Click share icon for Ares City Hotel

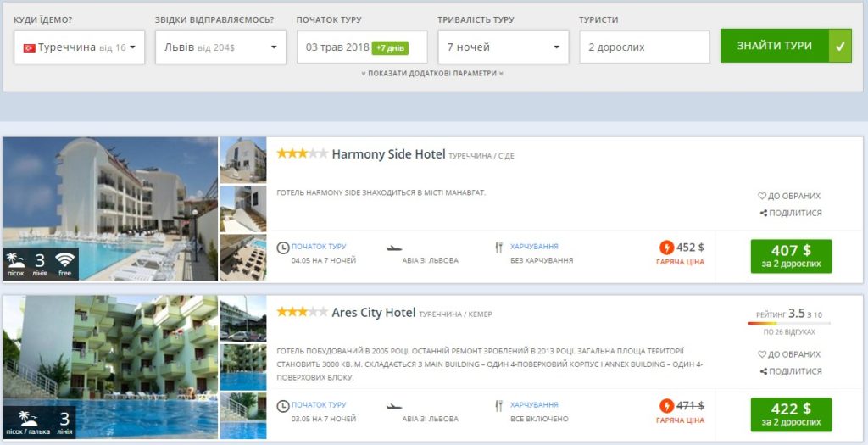click(x=764, y=371)
